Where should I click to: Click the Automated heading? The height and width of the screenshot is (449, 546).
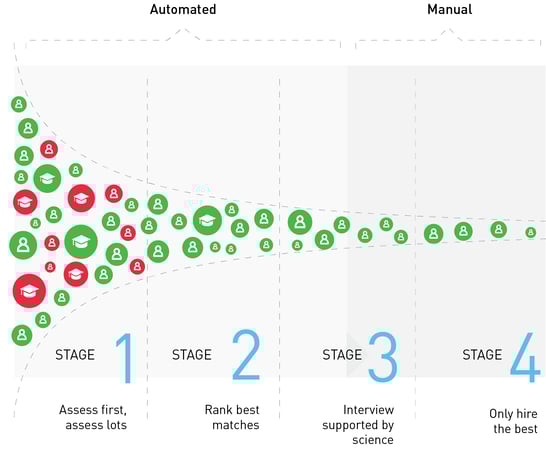pos(183,9)
